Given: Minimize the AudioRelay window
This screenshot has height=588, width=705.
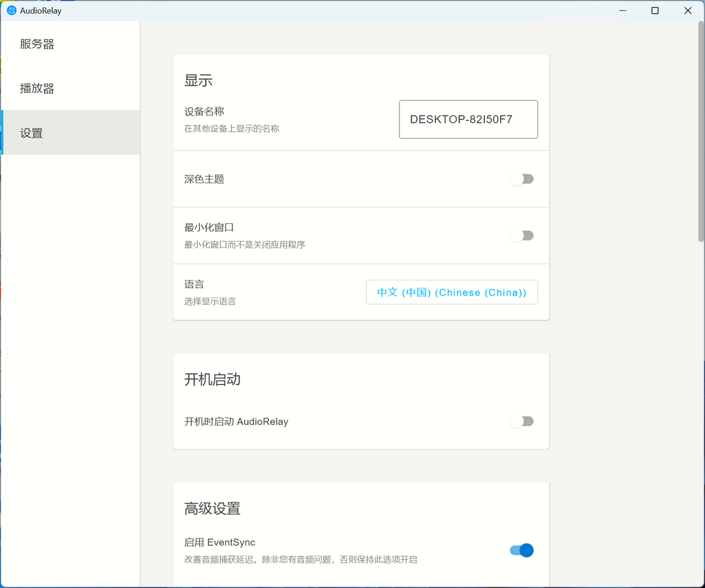Looking at the screenshot, I should click(622, 10).
